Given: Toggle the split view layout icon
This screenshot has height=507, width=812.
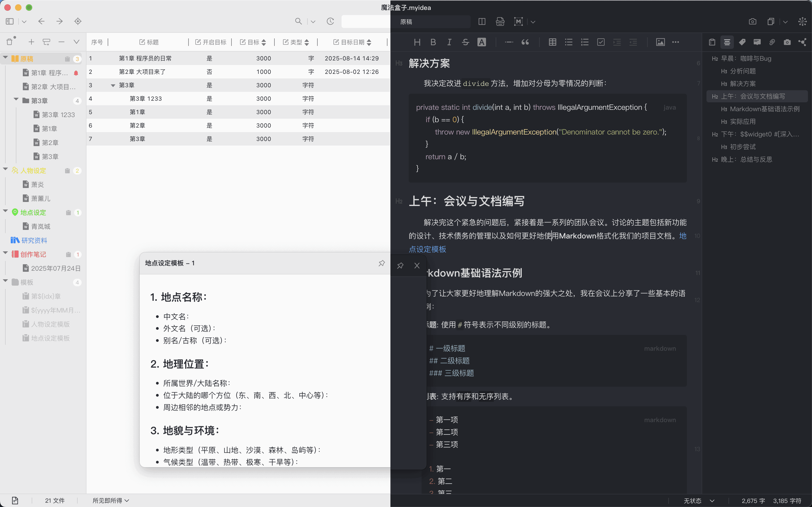Looking at the screenshot, I should point(482,22).
